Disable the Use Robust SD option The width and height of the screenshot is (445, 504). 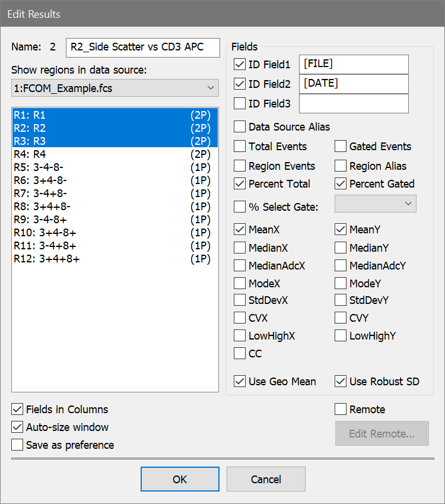pyautogui.click(x=341, y=382)
